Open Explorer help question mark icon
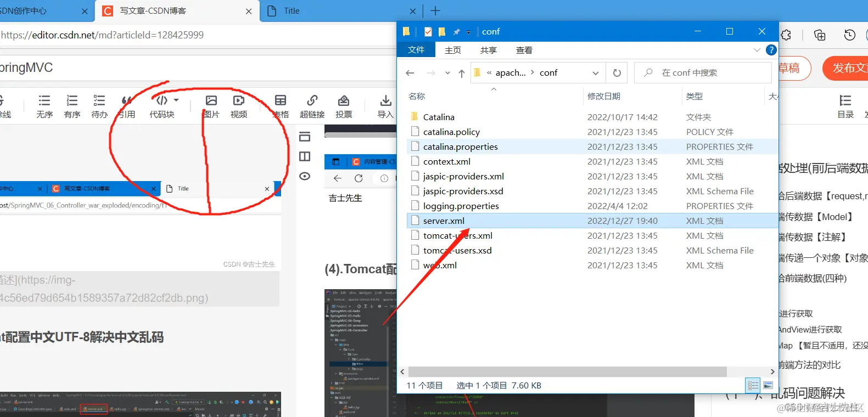Screen dimensions: 868x417 coord(771,50)
